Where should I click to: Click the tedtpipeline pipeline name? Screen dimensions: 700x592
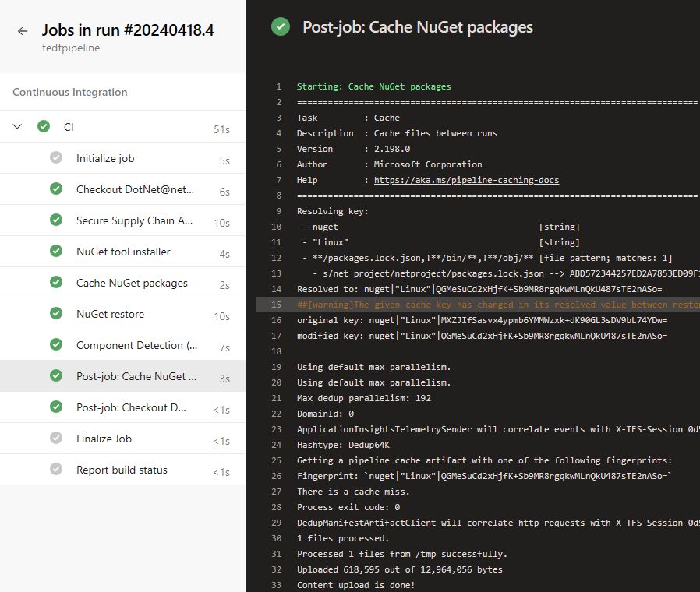click(x=71, y=48)
